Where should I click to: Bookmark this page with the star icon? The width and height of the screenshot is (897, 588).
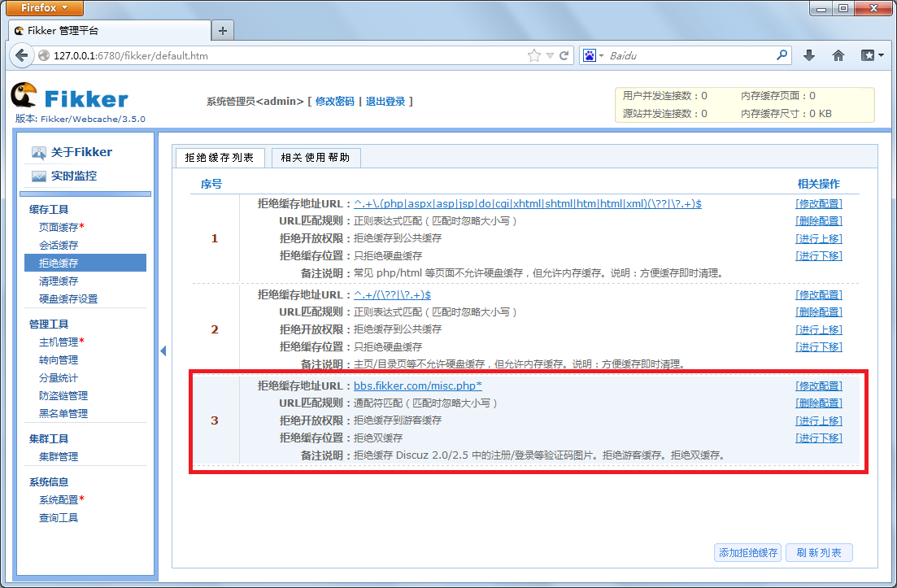click(533, 55)
